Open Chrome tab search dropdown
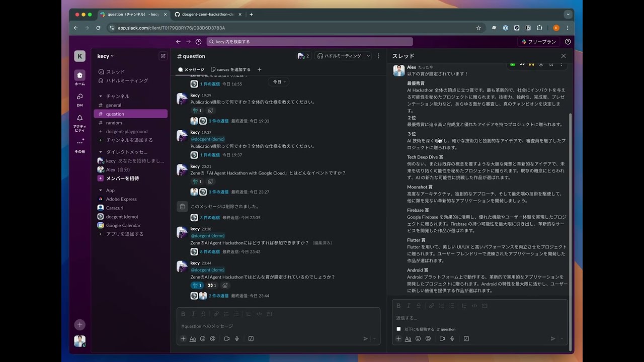The width and height of the screenshot is (644, 362). (x=568, y=15)
